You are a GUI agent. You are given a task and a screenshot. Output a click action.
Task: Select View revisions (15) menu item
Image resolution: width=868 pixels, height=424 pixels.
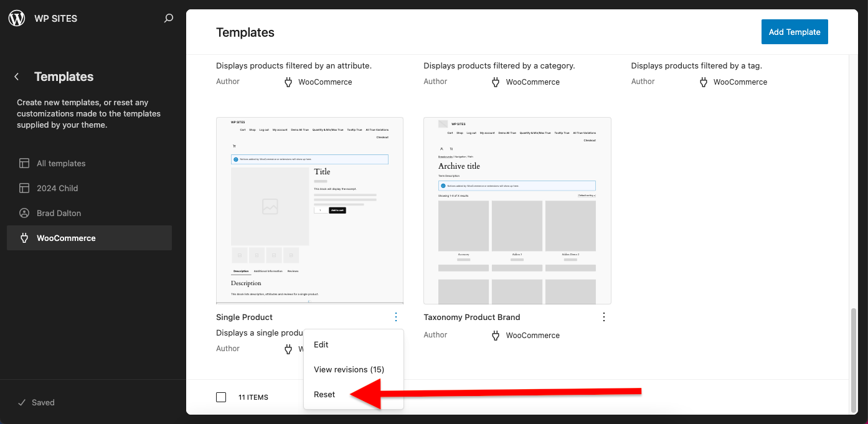coord(349,369)
